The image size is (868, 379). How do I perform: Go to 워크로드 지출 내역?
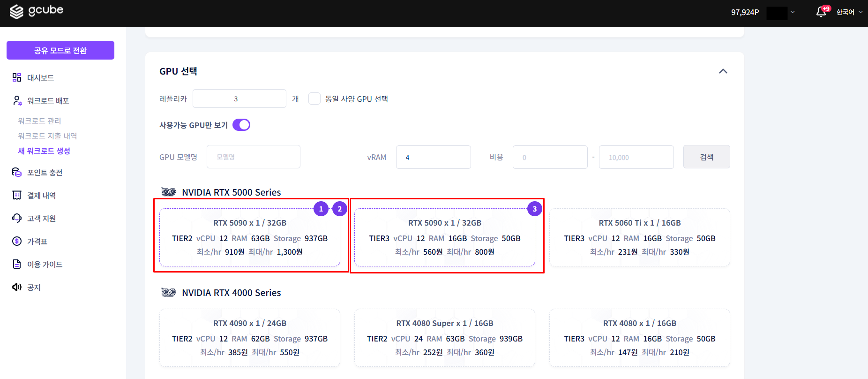click(47, 136)
